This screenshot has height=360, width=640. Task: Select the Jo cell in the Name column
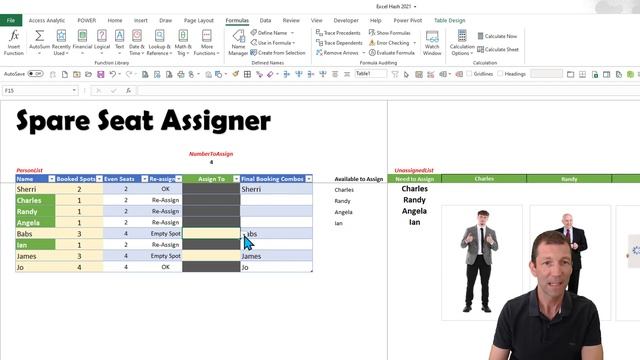[36, 267]
